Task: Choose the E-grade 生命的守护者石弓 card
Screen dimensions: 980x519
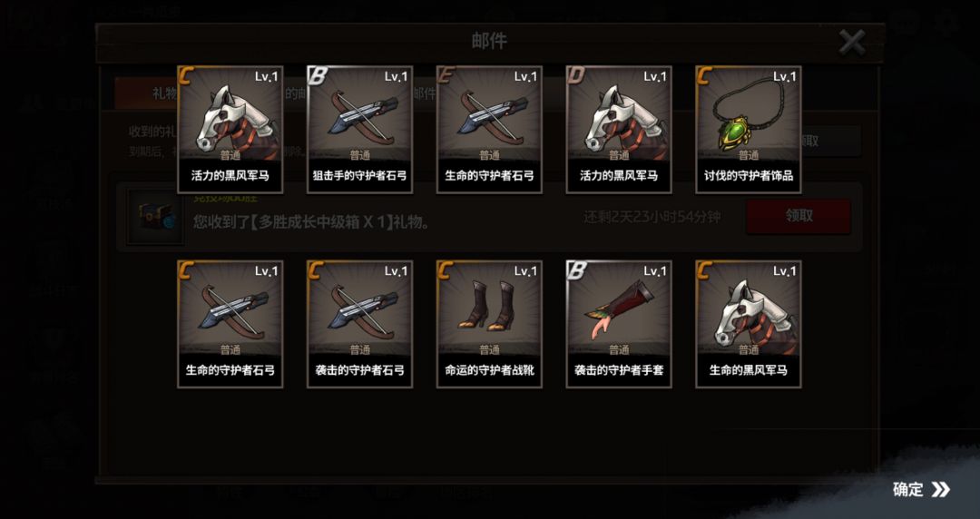Action: coord(489,130)
